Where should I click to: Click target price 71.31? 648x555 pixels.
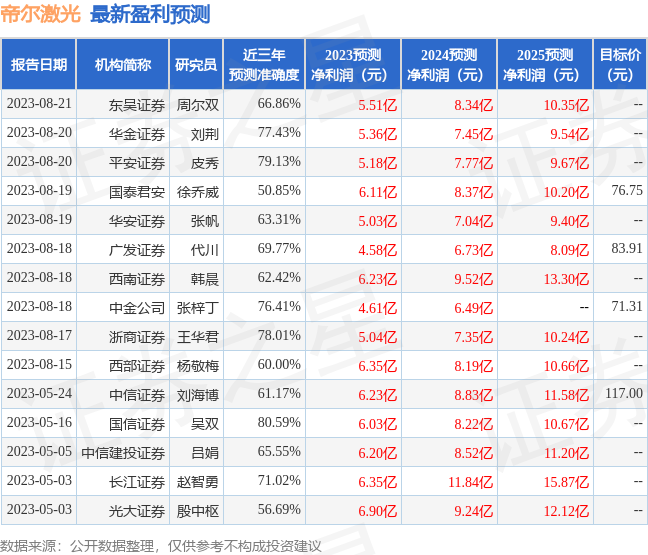[x=627, y=306]
